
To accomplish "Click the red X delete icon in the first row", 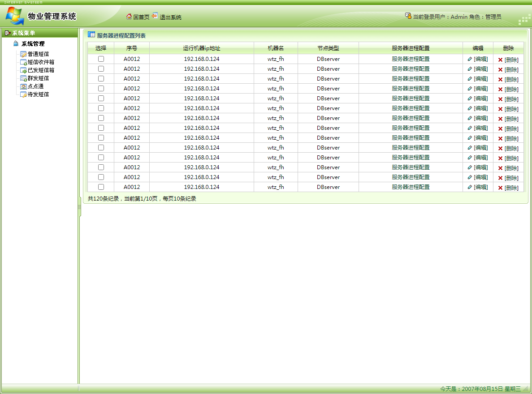I will 500,60.
